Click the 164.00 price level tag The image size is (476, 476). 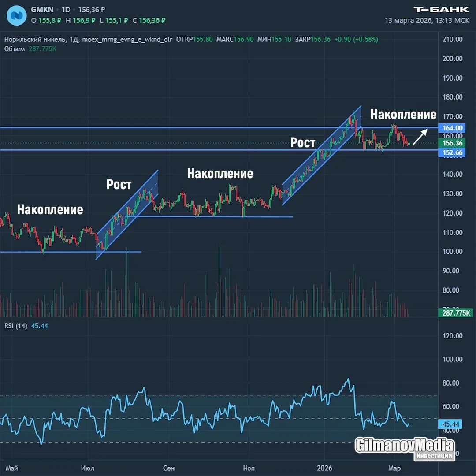click(x=452, y=128)
